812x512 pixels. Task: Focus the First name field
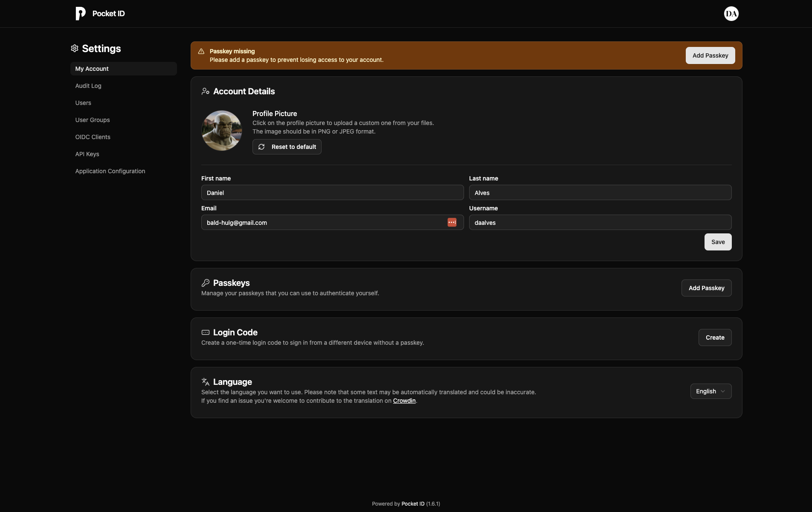click(333, 192)
